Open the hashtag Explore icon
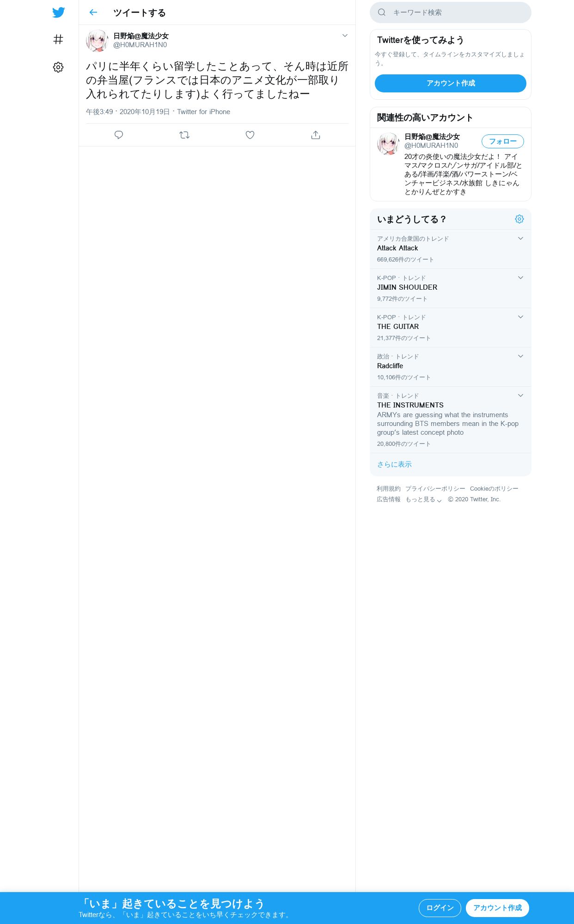 click(x=58, y=40)
